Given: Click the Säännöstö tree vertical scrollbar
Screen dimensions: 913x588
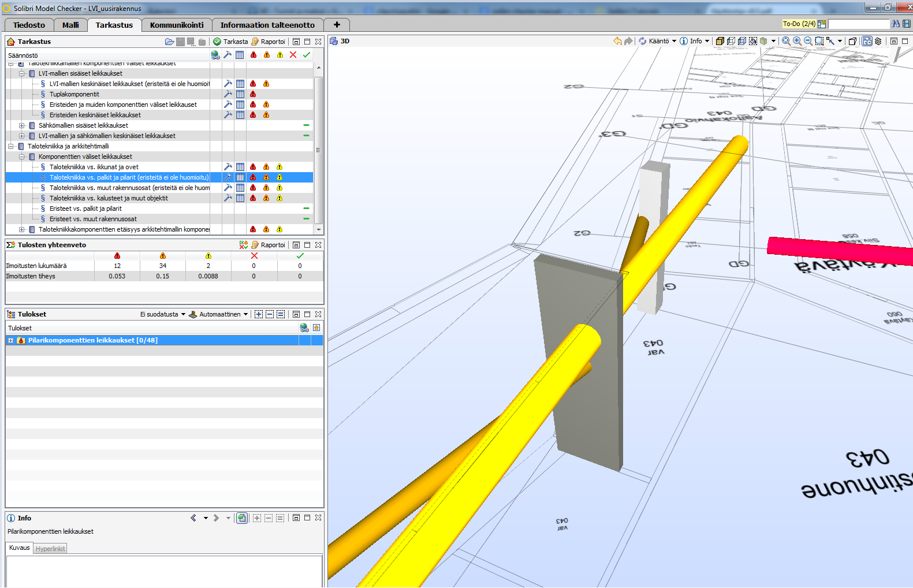Looking at the screenshot, I should pyautogui.click(x=318, y=149).
